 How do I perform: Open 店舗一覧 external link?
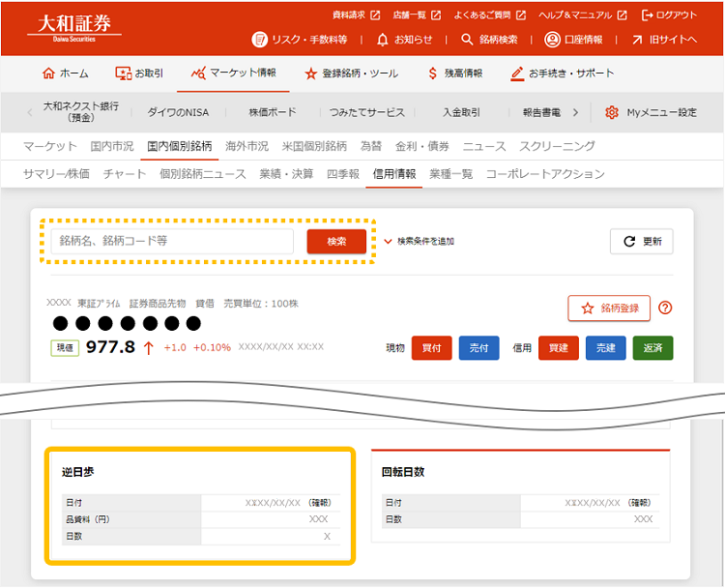(417, 15)
